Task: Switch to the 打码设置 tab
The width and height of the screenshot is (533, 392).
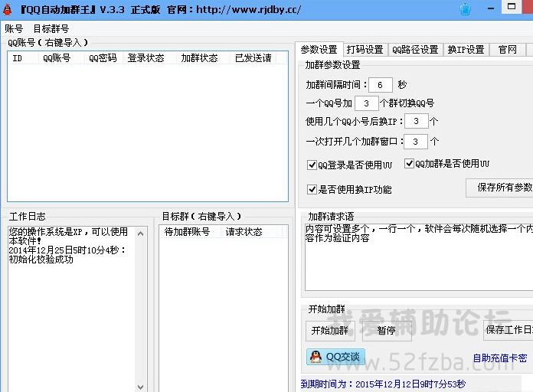Action: tap(365, 50)
